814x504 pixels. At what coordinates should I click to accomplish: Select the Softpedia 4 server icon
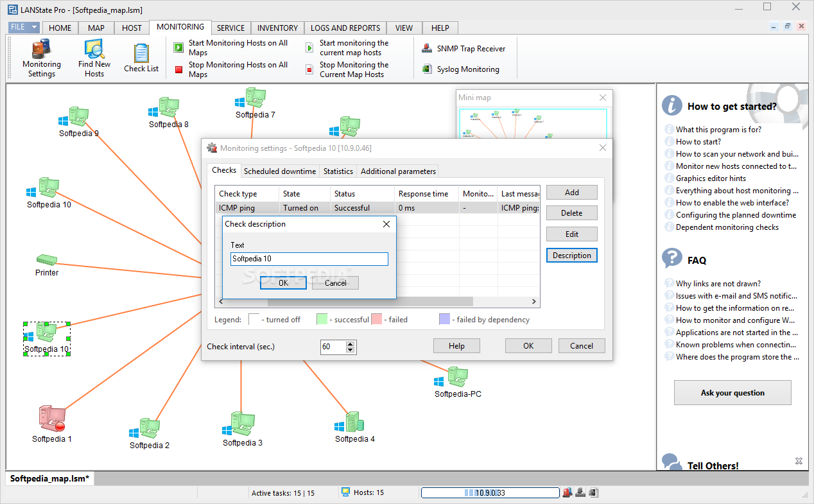[350, 422]
